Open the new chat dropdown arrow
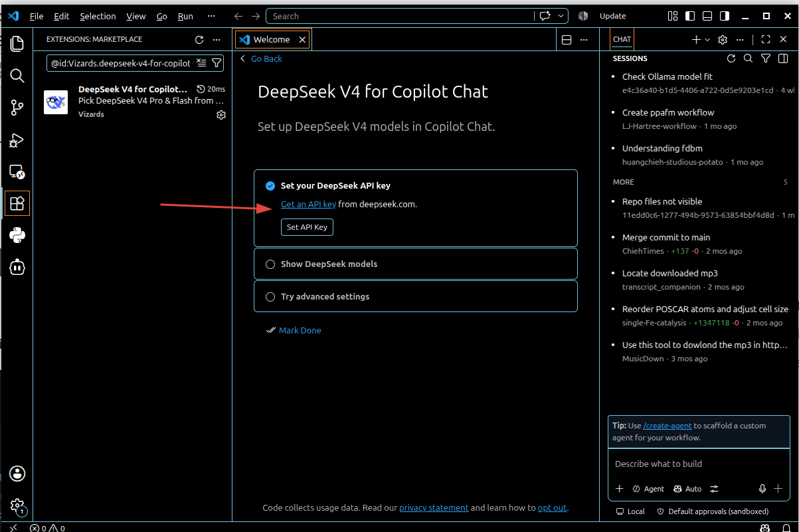Viewport: 799px width, 532px height. pos(707,40)
